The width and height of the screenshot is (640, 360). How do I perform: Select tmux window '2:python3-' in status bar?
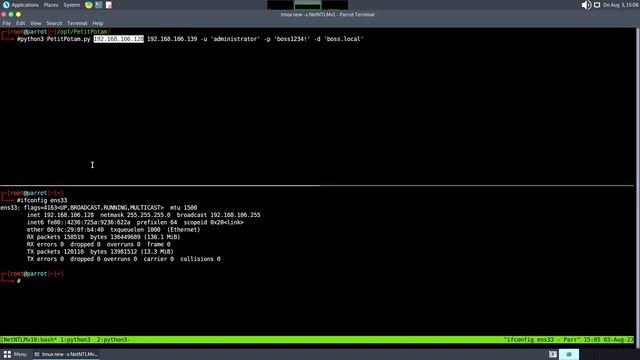(x=113, y=340)
